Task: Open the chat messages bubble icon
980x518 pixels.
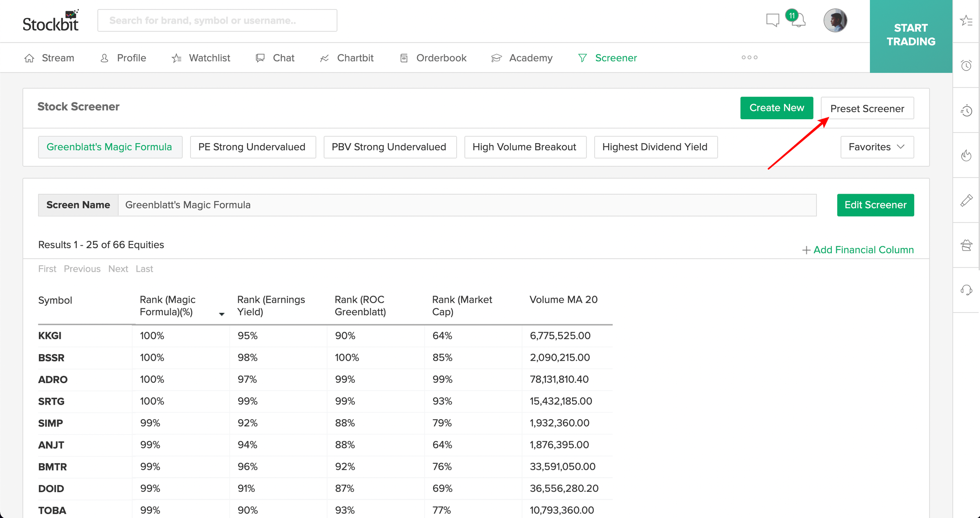Action: (773, 20)
